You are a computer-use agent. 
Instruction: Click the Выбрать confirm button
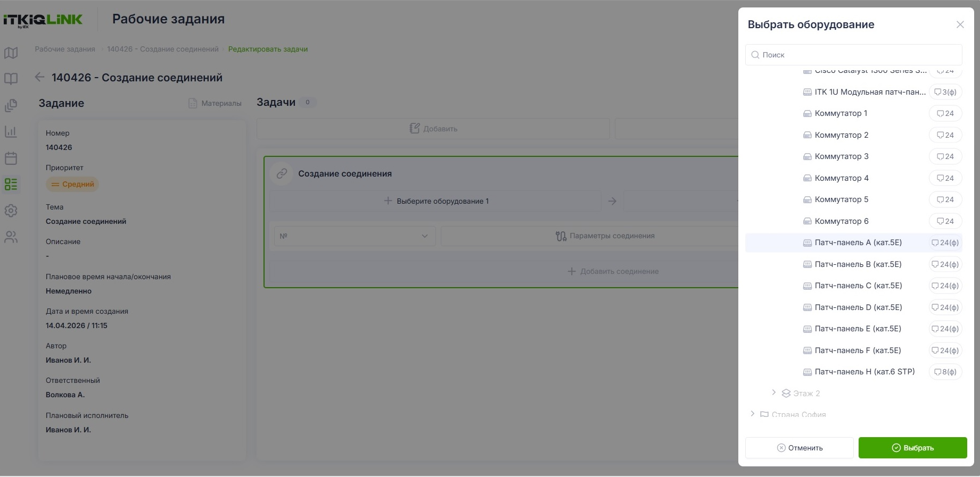click(912, 448)
